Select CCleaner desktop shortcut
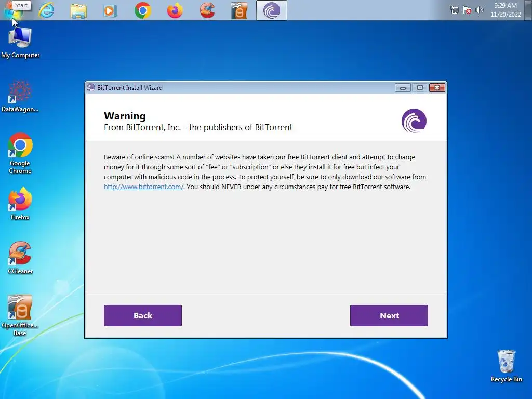 click(20, 258)
